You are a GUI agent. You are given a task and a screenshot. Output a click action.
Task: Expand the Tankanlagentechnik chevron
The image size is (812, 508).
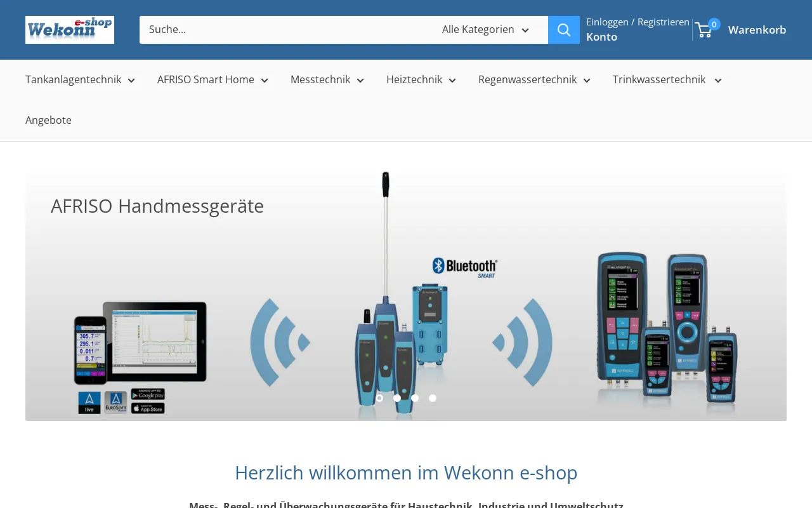tap(131, 81)
